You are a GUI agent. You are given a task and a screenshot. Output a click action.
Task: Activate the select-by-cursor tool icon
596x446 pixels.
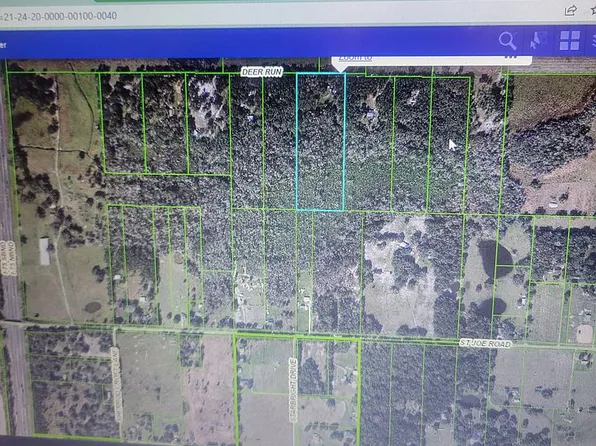click(x=538, y=40)
